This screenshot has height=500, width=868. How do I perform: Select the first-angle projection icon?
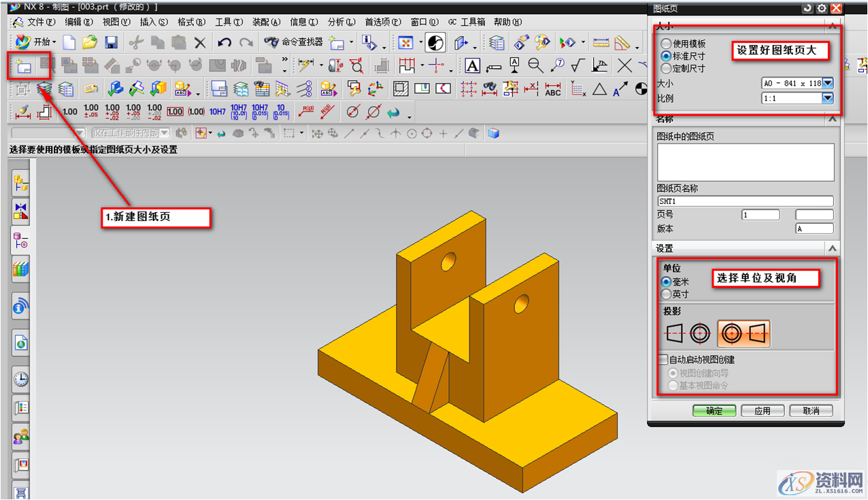(688, 334)
